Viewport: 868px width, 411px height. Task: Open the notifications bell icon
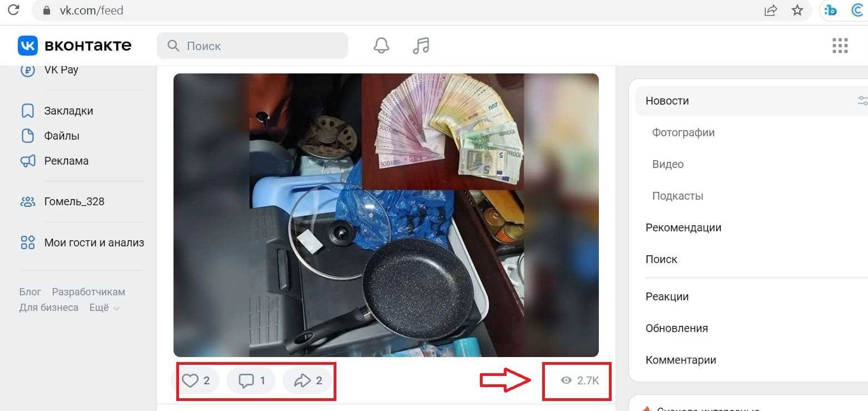click(381, 46)
